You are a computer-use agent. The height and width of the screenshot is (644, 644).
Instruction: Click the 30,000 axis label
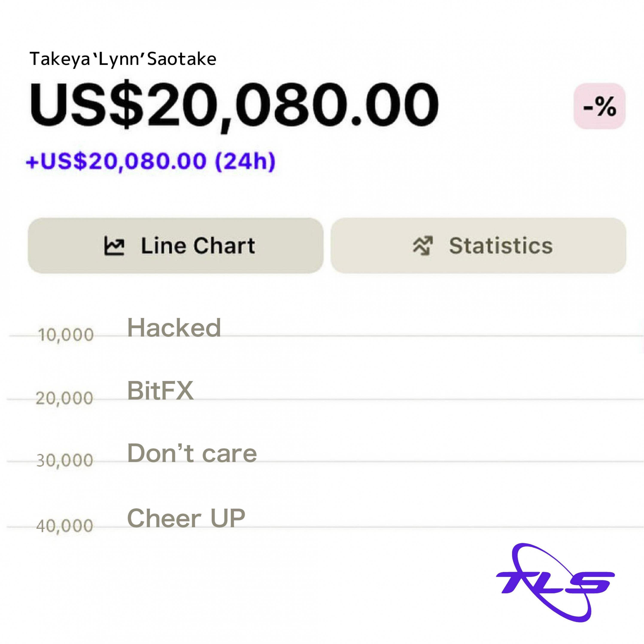click(64, 461)
